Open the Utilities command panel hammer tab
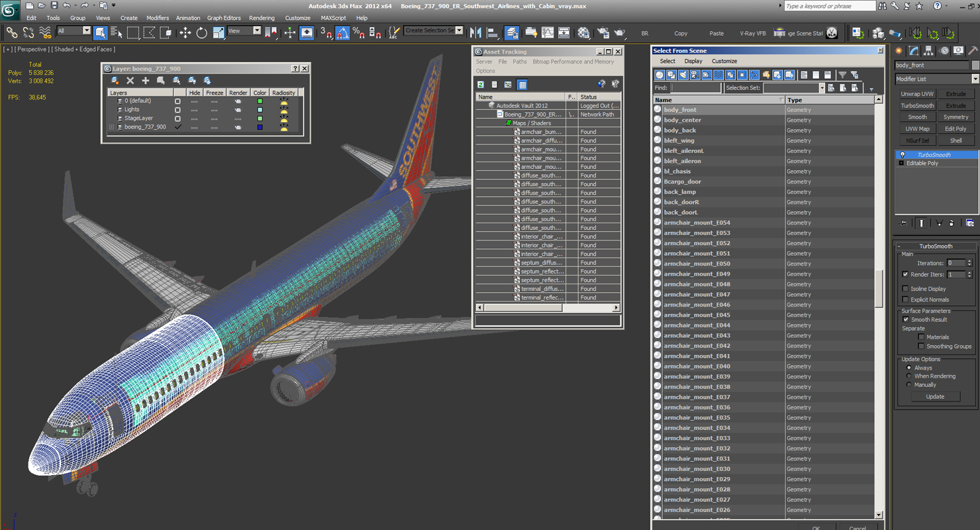 click(973, 51)
